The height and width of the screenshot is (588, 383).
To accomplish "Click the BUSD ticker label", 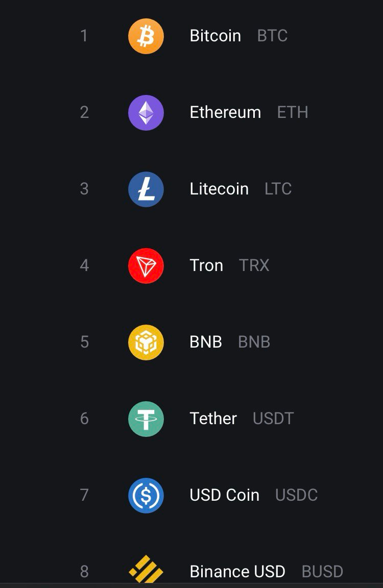I will click(x=322, y=572).
